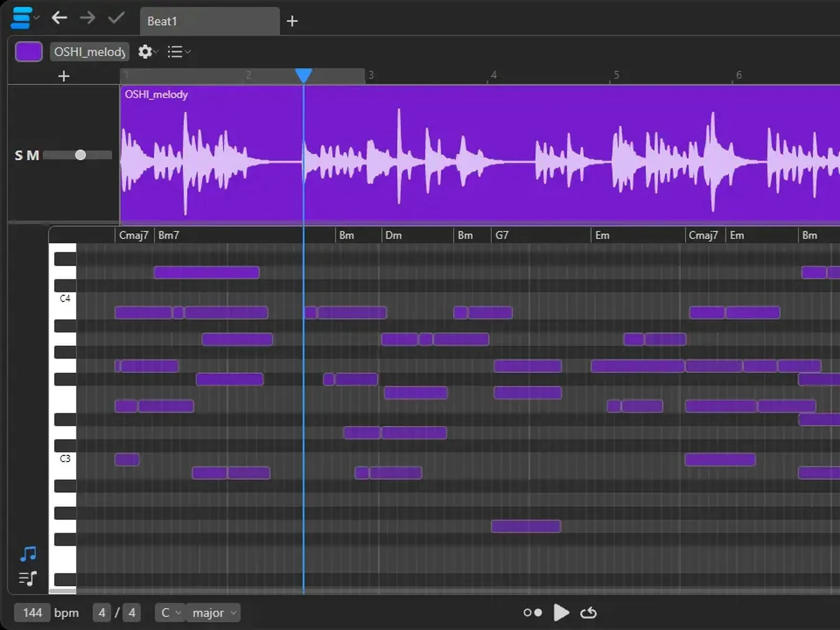Select the G7 chord label
840x630 pixels.
pos(502,235)
